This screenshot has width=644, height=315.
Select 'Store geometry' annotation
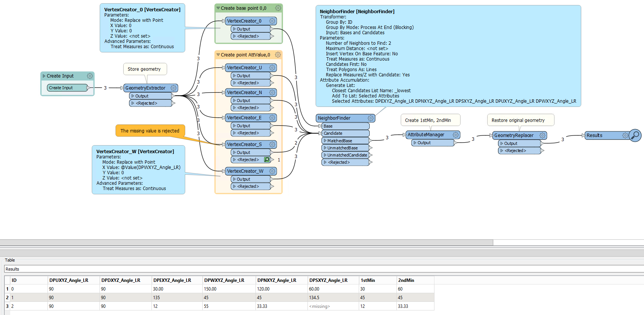point(145,69)
